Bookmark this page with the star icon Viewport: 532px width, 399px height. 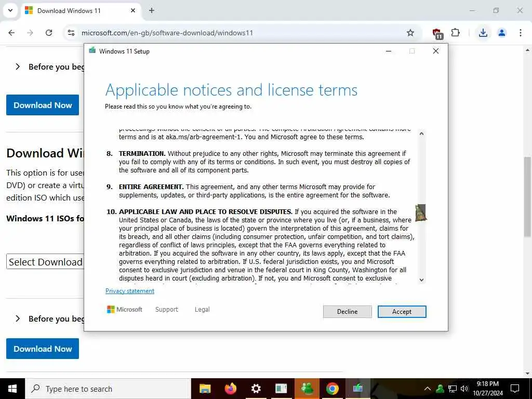pos(410,33)
